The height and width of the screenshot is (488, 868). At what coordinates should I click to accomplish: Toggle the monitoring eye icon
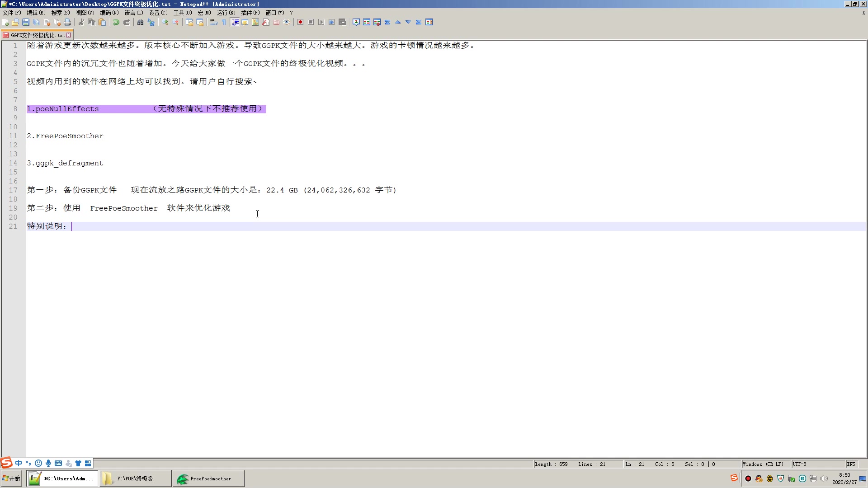pos(287,22)
